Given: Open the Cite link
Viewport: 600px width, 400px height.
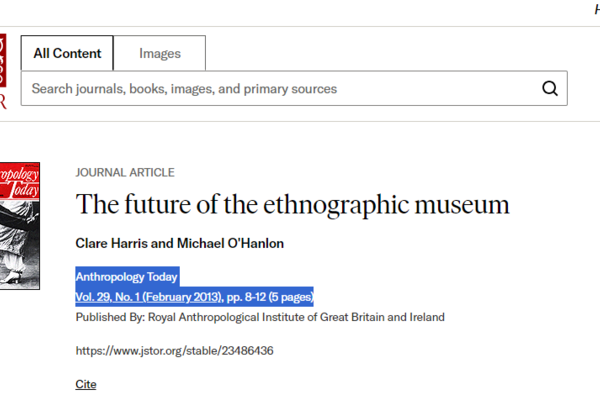Looking at the screenshot, I should coord(86,384).
